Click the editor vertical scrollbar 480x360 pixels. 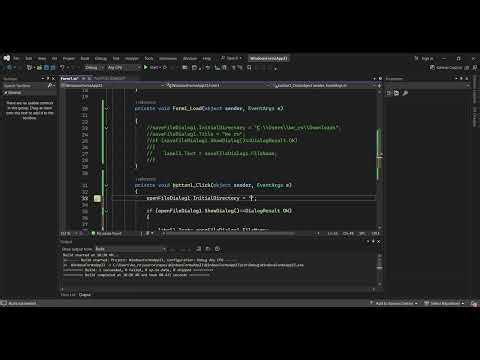pos(380,159)
